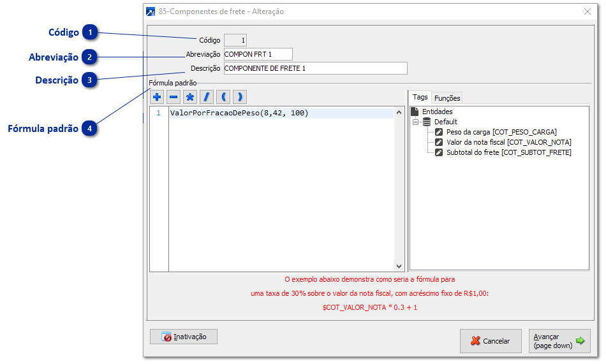This screenshot has height=364, width=606.
Task: Select the Entidades root item
Action: pos(437,112)
